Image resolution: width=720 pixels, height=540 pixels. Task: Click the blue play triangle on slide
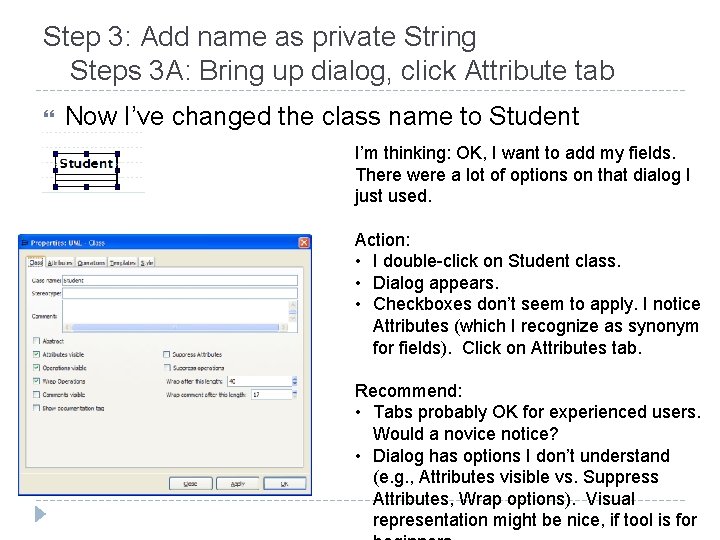pyautogui.click(x=40, y=514)
